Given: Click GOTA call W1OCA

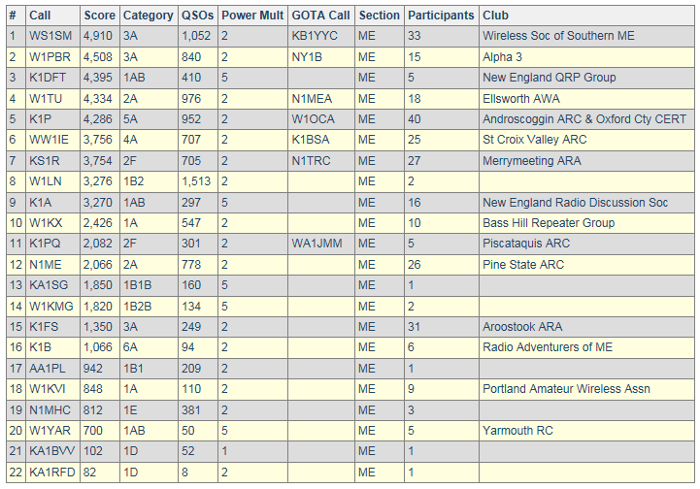Looking at the screenshot, I should (x=313, y=119).
